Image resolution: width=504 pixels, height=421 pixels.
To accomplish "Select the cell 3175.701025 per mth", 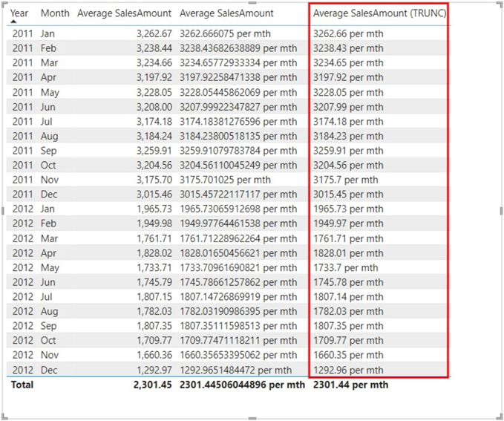I will click(225, 180).
